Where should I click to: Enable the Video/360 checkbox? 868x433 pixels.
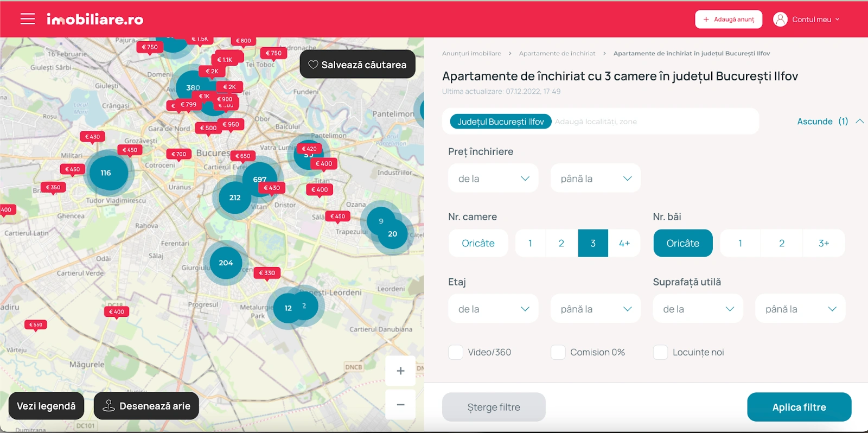coord(456,352)
